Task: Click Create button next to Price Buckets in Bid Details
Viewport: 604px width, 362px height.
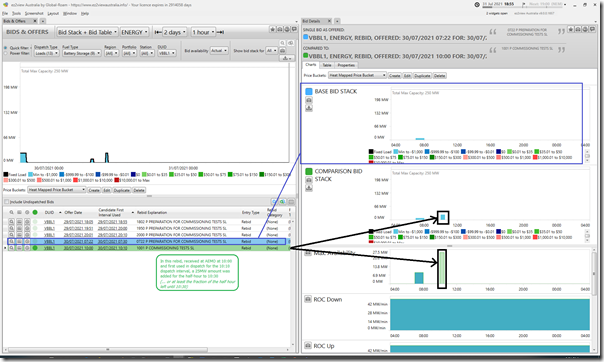Action: pyautogui.click(x=394, y=75)
